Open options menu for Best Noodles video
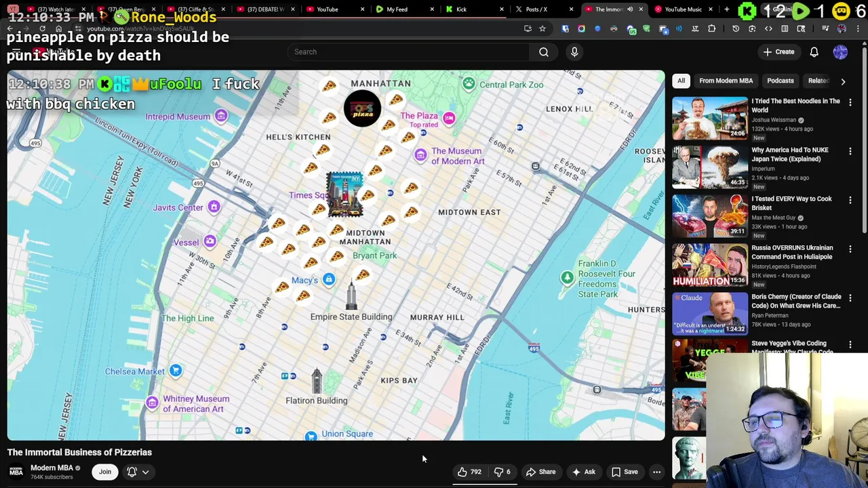 click(850, 102)
